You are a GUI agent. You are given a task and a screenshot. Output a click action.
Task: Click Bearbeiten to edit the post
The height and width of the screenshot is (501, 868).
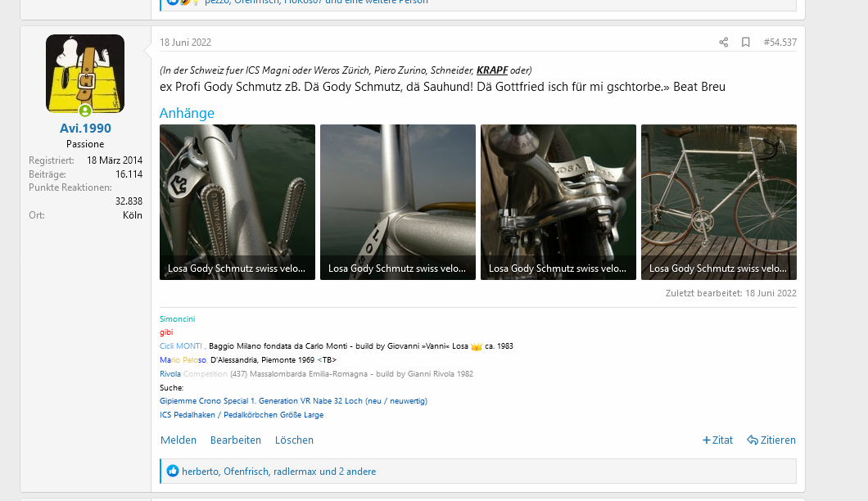[x=235, y=440]
